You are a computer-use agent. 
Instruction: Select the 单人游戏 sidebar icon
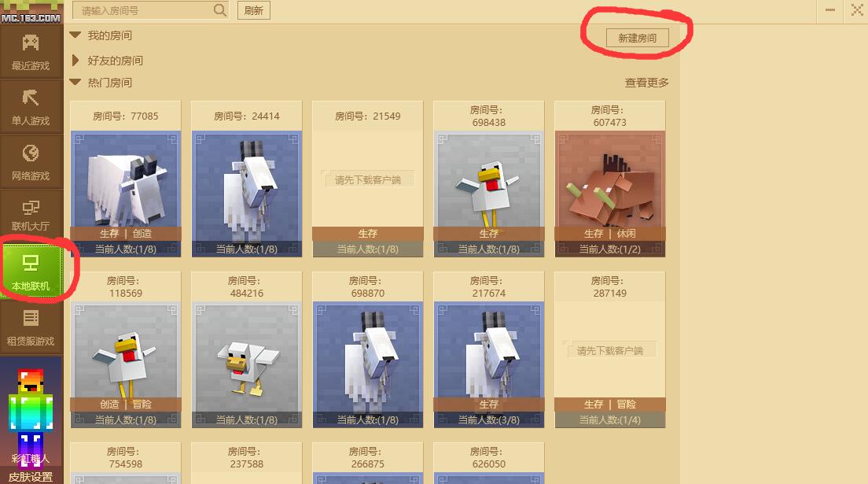(x=31, y=107)
